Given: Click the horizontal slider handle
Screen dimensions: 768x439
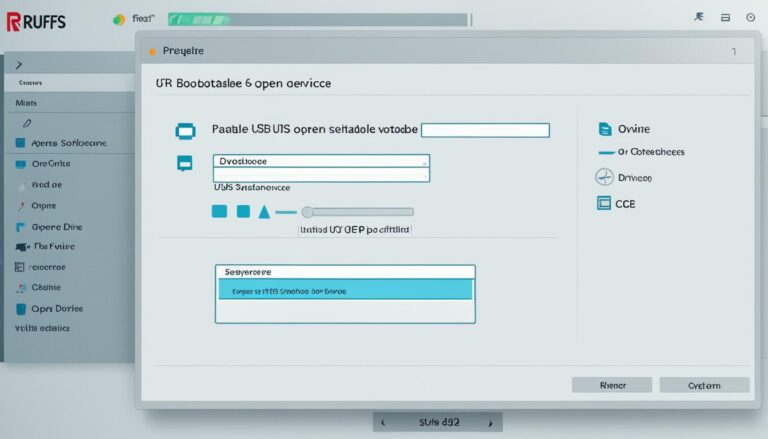Looking at the screenshot, I should tap(308, 211).
